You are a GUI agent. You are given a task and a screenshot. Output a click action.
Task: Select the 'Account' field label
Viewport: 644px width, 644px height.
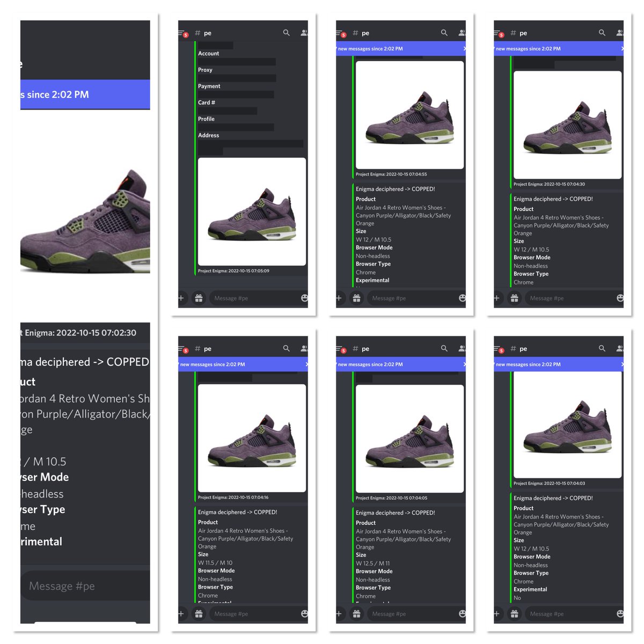coord(208,54)
